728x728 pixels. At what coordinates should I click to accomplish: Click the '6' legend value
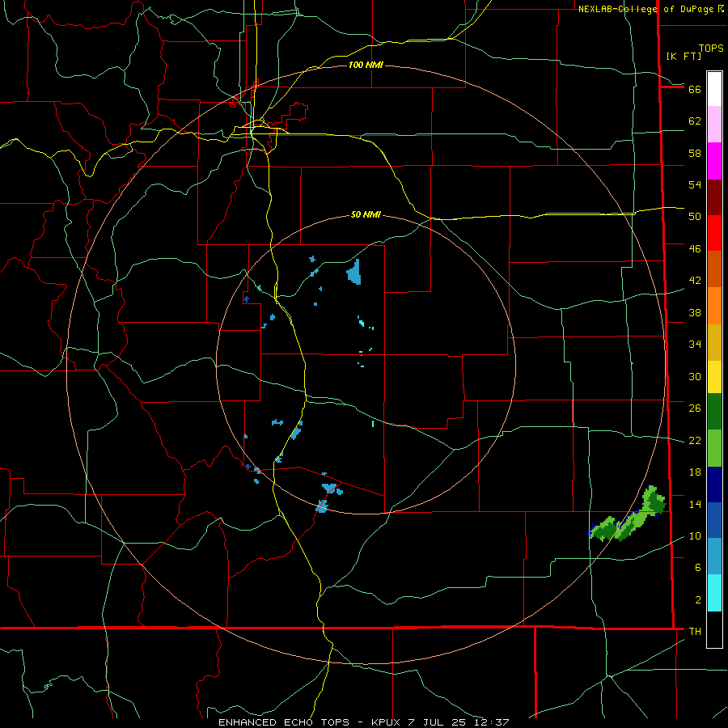(x=698, y=567)
